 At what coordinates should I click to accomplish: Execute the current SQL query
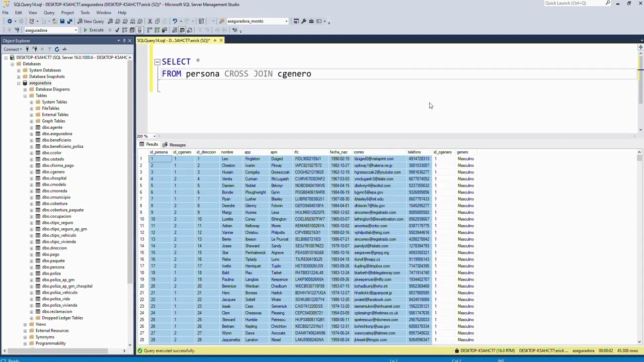click(x=94, y=30)
